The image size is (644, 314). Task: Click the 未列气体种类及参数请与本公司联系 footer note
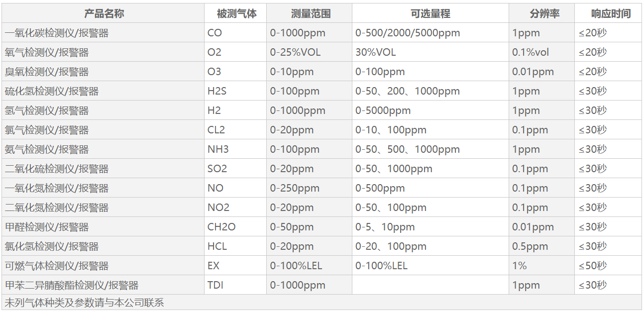[x=85, y=303]
